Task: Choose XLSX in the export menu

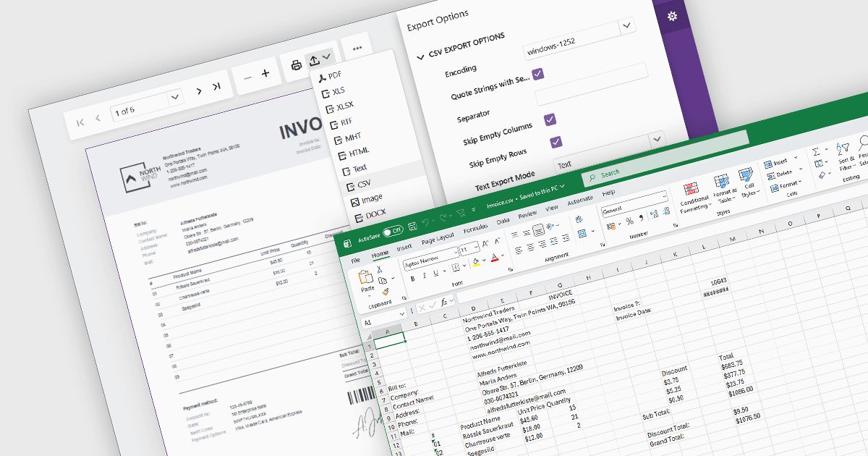Action: point(341,106)
